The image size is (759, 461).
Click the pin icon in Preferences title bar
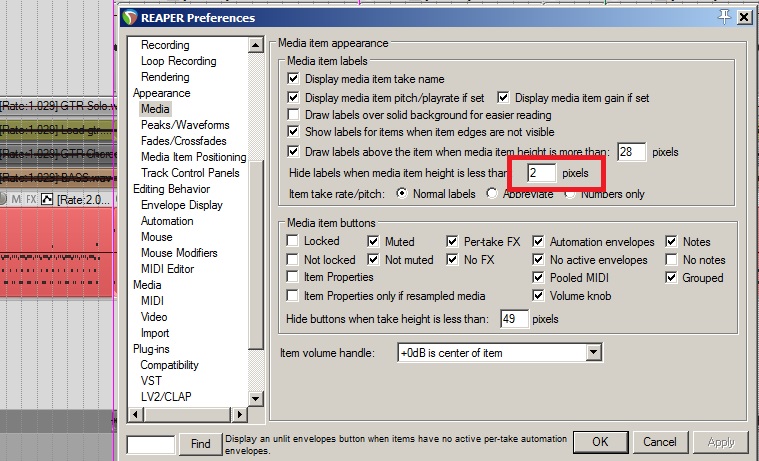724,17
